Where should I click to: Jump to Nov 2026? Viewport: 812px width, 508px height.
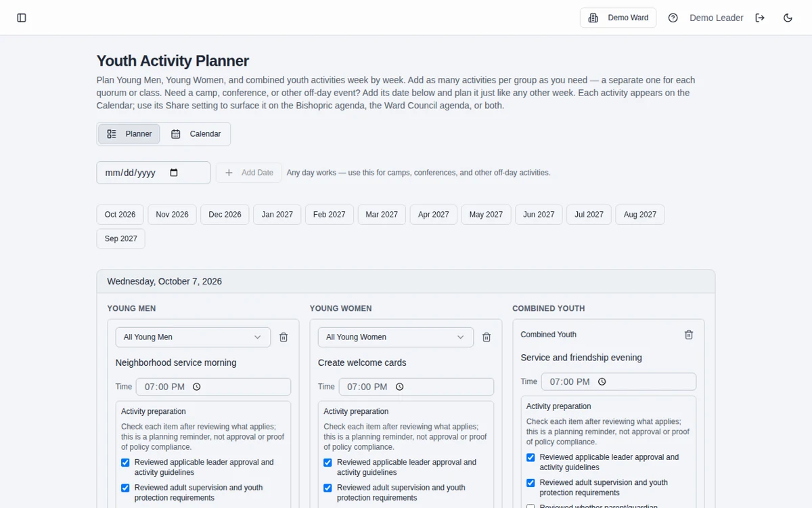click(172, 215)
